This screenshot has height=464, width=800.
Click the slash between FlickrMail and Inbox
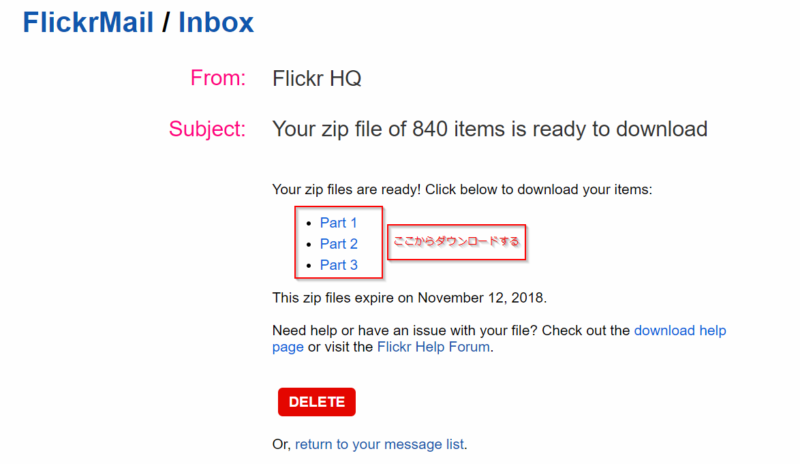166,21
